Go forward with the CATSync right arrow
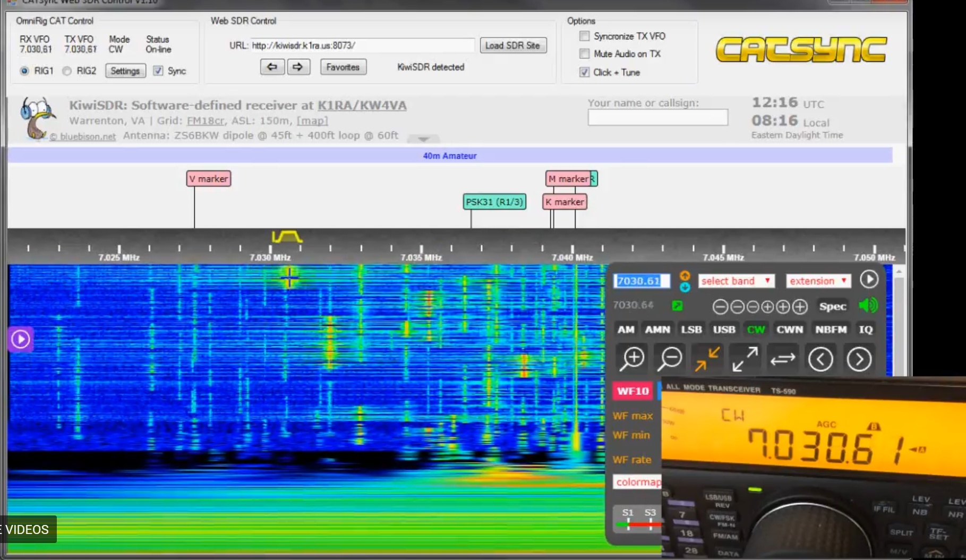 tap(298, 67)
